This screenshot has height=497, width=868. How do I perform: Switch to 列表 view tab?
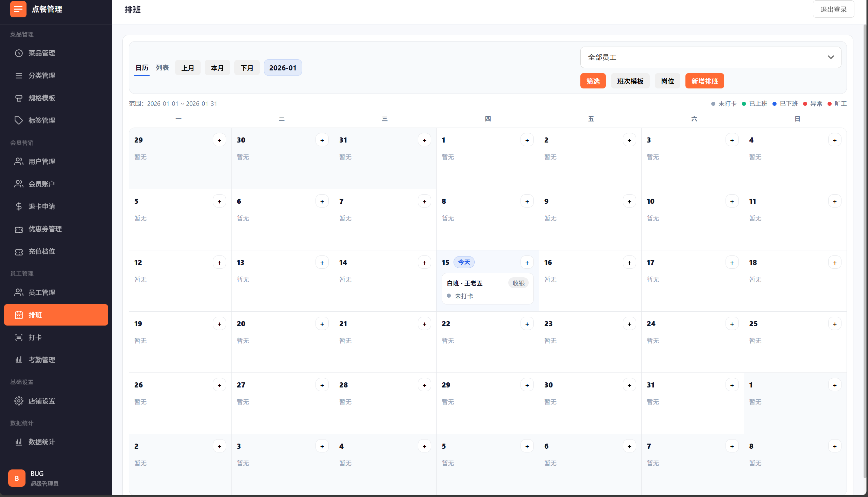(x=162, y=68)
